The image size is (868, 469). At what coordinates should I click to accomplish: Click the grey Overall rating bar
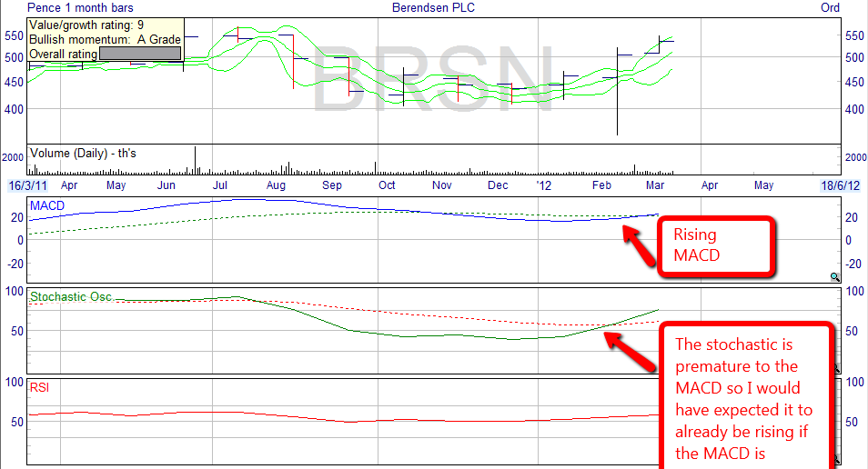coord(140,54)
